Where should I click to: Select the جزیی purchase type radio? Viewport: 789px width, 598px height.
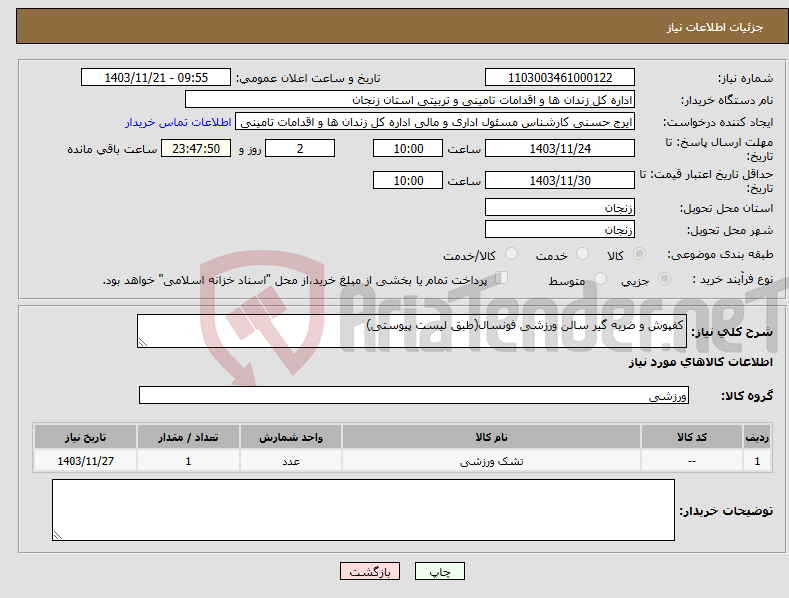click(x=664, y=279)
